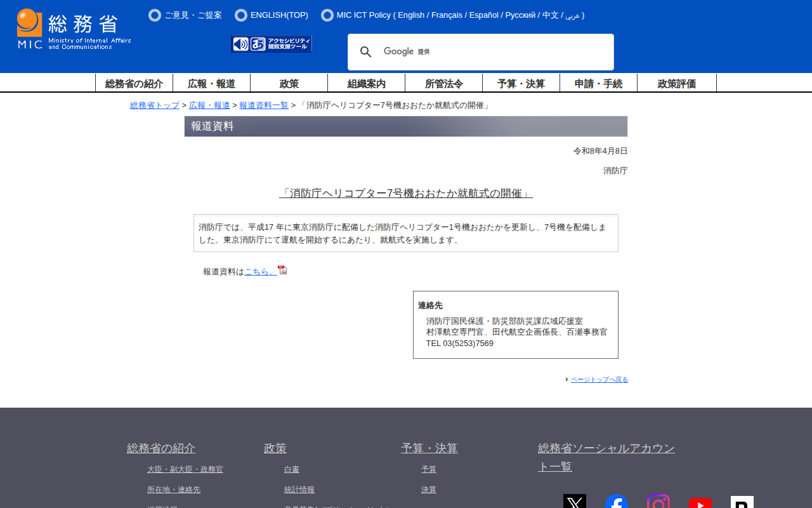
Task: Open the 総務省の紹介 navigation menu
Action: coord(134,83)
